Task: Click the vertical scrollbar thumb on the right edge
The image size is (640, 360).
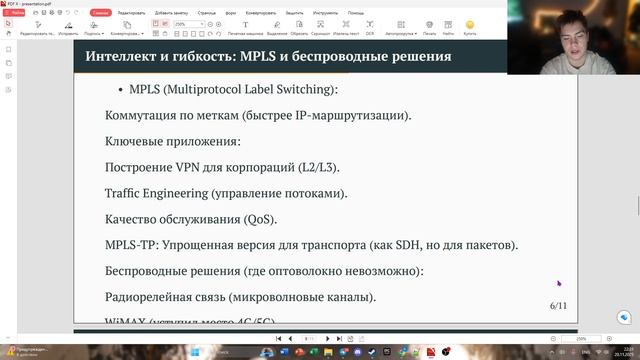Action: (x=638, y=205)
